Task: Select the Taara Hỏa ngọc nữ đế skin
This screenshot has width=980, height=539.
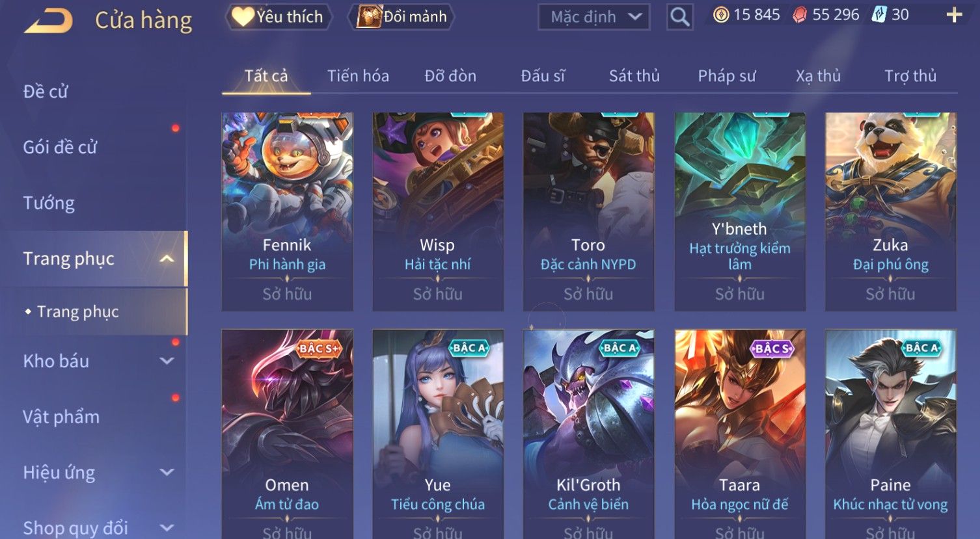Action: click(740, 434)
